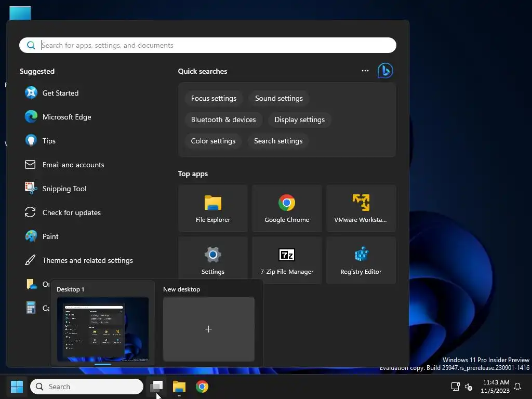Image resolution: width=532 pixels, height=399 pixels.
Task: Click the Windows Start button
Action: pyautogui.click(x=17, y=387)
